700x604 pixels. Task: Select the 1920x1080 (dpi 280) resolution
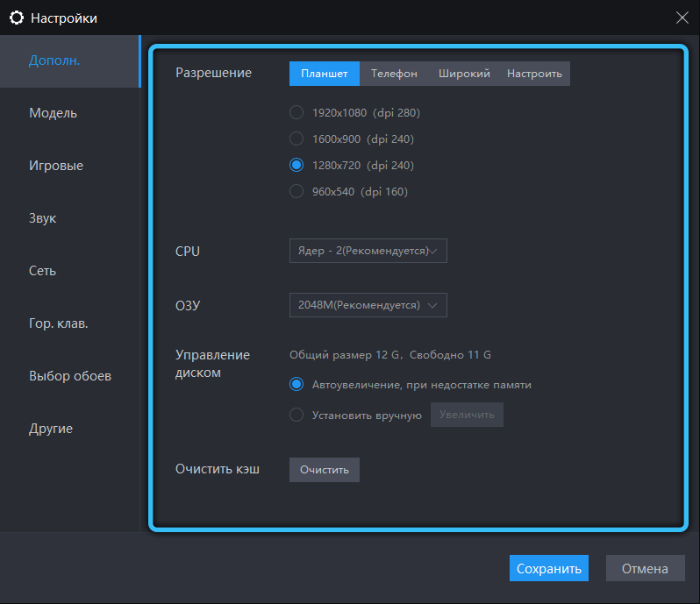(296, 112)
